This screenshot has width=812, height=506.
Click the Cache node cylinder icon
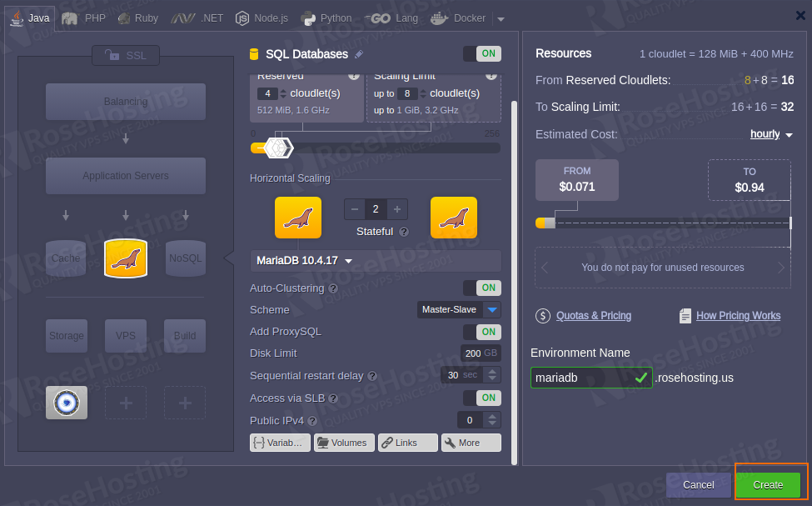(66, 258)
